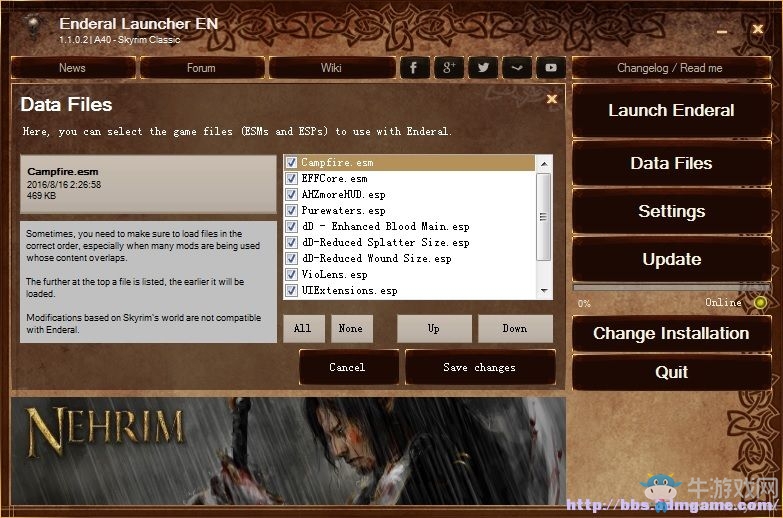Open the YouTube icon

click(551, 67)
